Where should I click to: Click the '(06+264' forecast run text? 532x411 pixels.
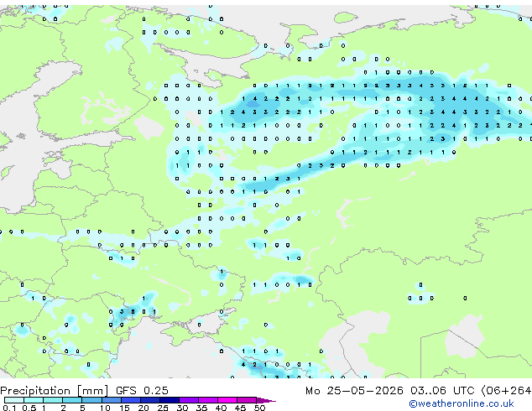pyautogui.click(x=506, y=391)
